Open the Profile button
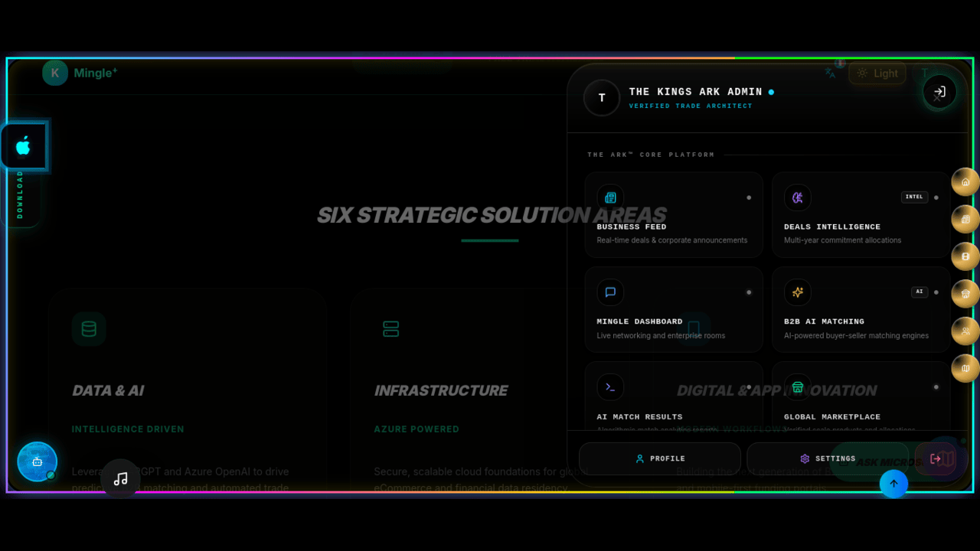 point(660,459)
